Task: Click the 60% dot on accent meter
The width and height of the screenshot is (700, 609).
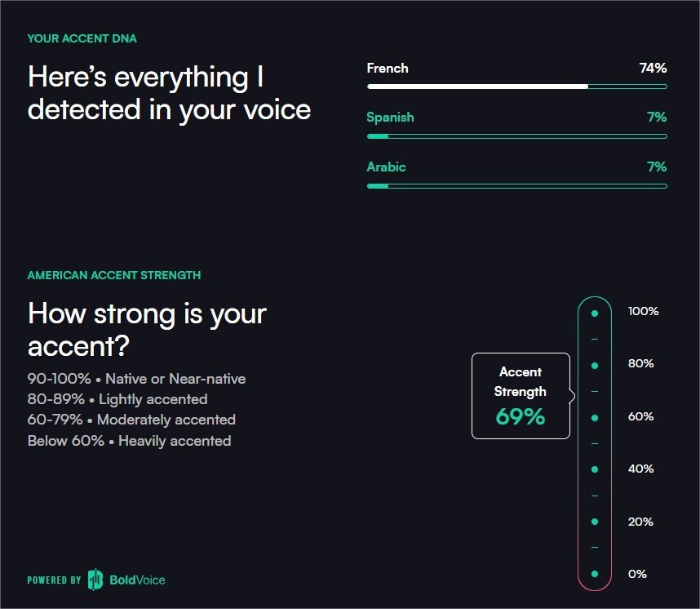Action: 595,417
